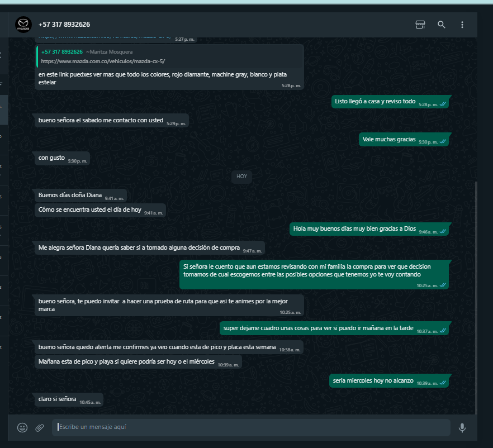Click the +57 317 8932626 chat header name

point(64,25)
